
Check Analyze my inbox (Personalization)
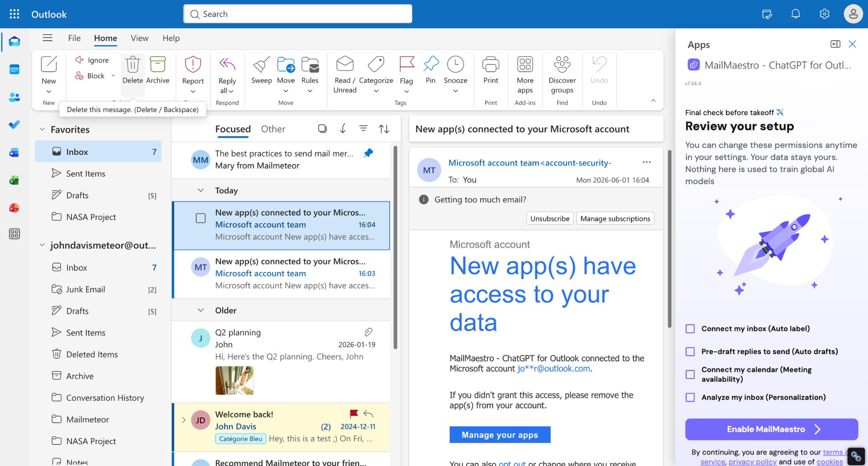[690, 397]
